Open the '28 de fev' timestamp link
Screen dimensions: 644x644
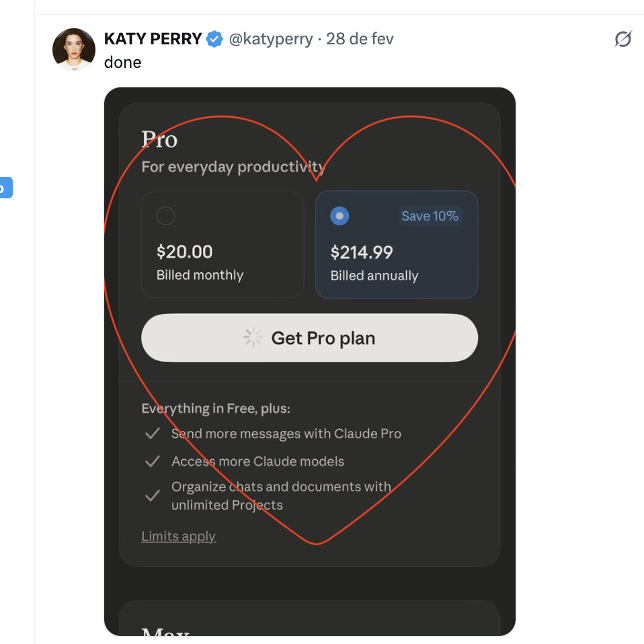tap(359, 39)
